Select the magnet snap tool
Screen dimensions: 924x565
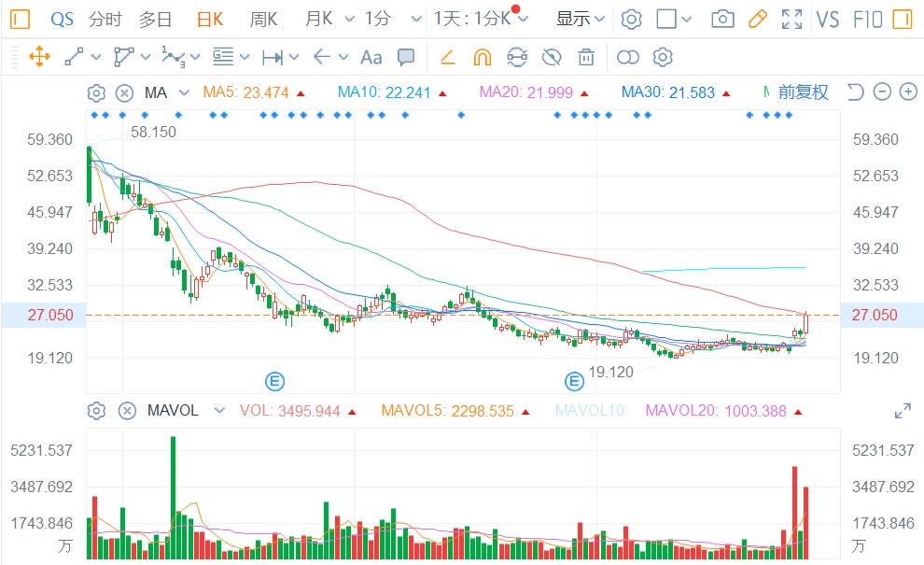click(x=482, y=58)
